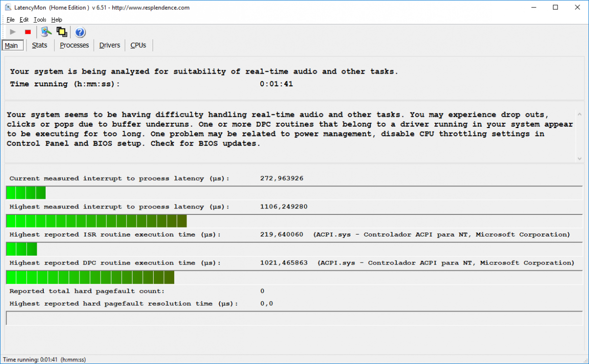Click the empty hard pagefault progress bar
Screen dimensions: 589x364
(294, 318)
